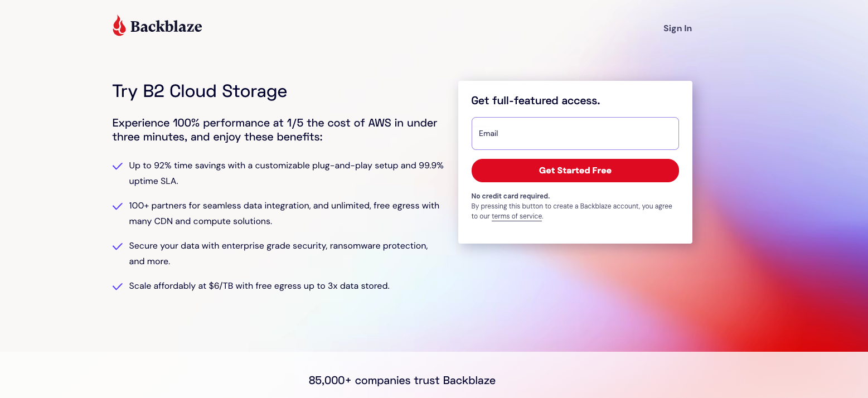Click the Backblaze wordmark in header
Image resolution: width=868 pixels, height=398 pixels.
(166, 26)
